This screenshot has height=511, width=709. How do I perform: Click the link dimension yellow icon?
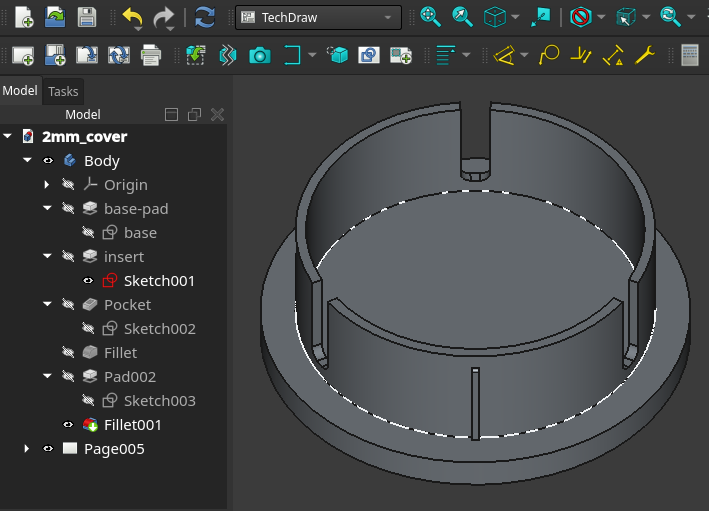pos(613,55)
